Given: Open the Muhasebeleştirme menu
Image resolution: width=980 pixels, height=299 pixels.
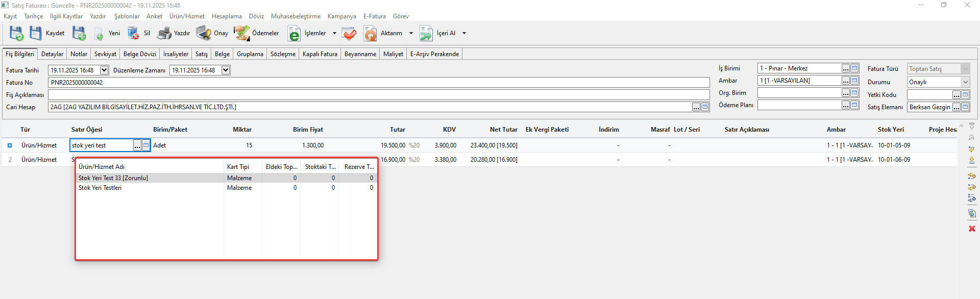Looking at the screenshot, I should click(296, 16).
